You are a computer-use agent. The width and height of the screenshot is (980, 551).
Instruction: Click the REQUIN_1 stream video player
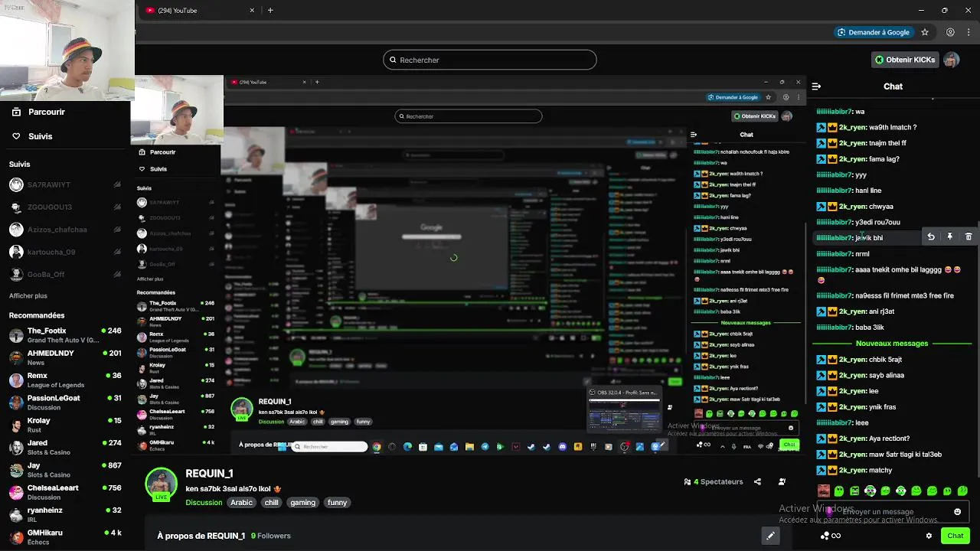pyautogui.click(x=469, y=264)
